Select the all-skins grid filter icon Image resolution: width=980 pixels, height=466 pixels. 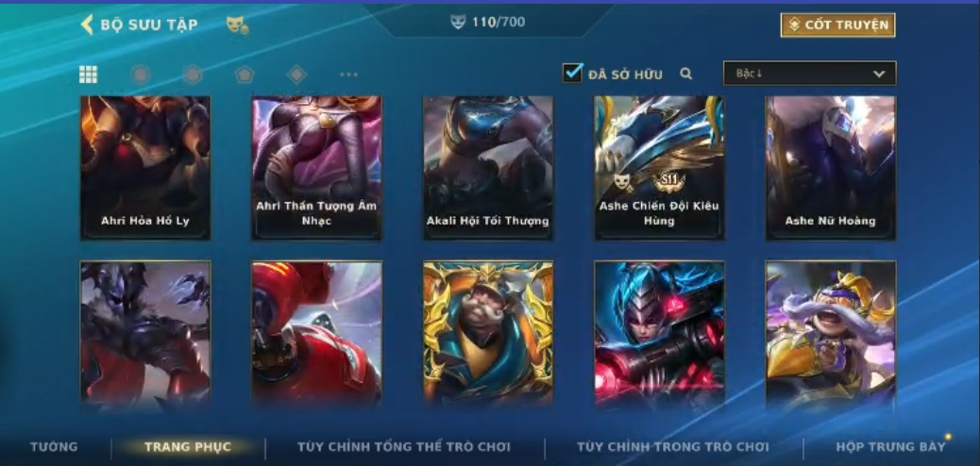click(x=88, y=75)
